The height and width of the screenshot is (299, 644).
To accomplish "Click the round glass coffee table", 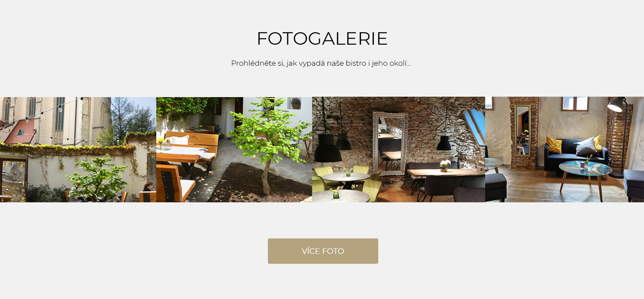I will pyautogui.click(x=585, y=169).
